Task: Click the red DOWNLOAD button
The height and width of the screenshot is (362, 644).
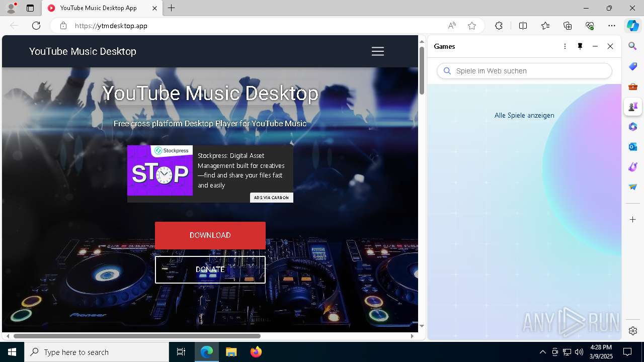Action: pyautogui.click(x=210, y=235)
